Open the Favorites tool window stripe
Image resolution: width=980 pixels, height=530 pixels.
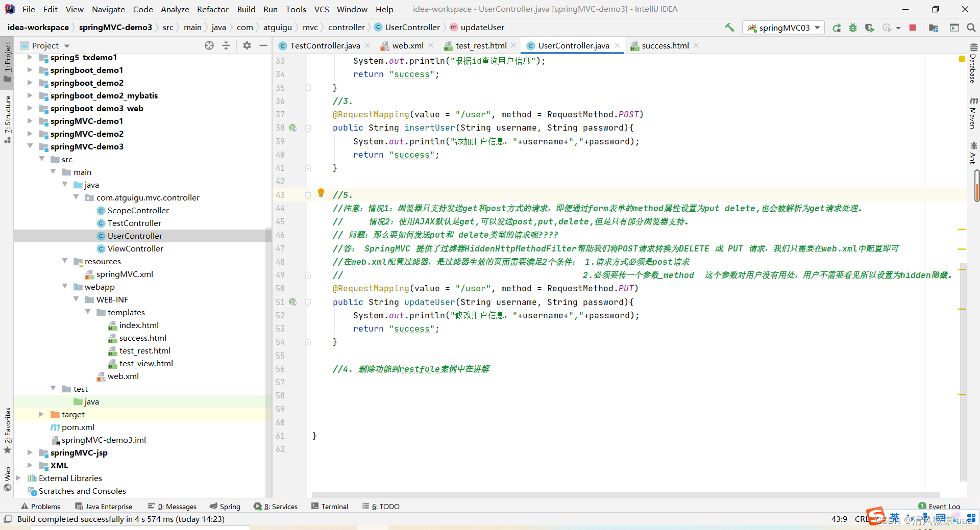(7, 430)
